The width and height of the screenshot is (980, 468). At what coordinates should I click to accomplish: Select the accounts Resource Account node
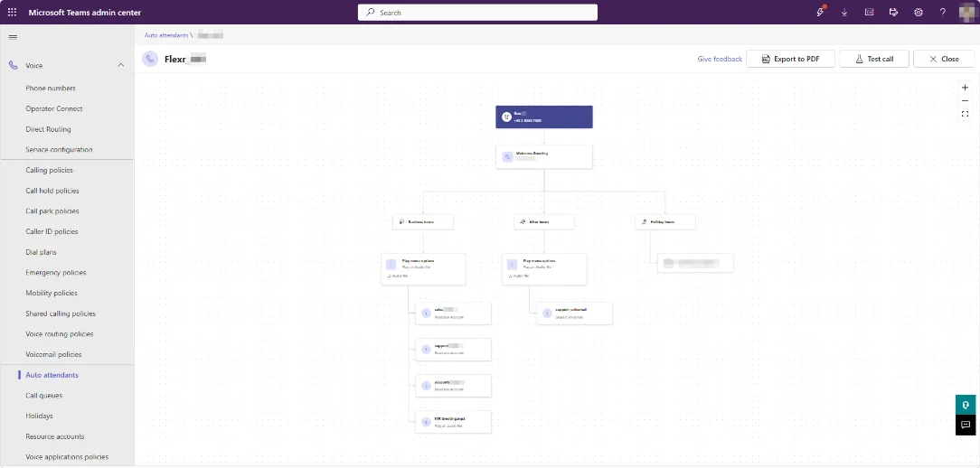click(x=453, y=386)
